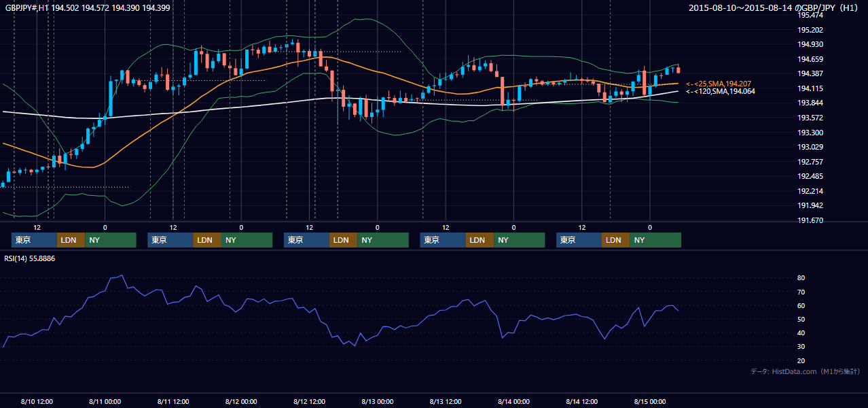The image size is (868, 408).
Task: Click price axis label 195.474
Action: (810, 15)
